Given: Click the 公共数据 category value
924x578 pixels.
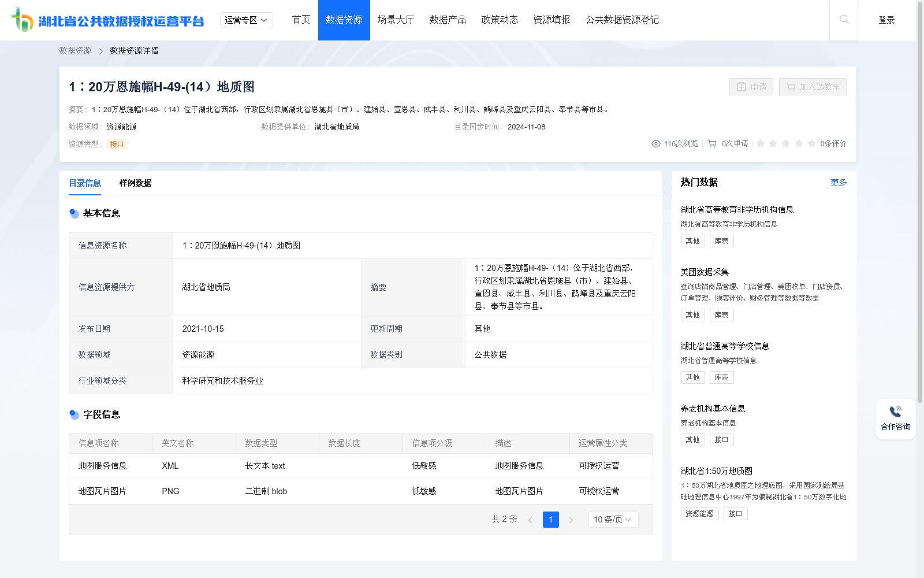Looking at the screenshot, I should coord(490,355).
